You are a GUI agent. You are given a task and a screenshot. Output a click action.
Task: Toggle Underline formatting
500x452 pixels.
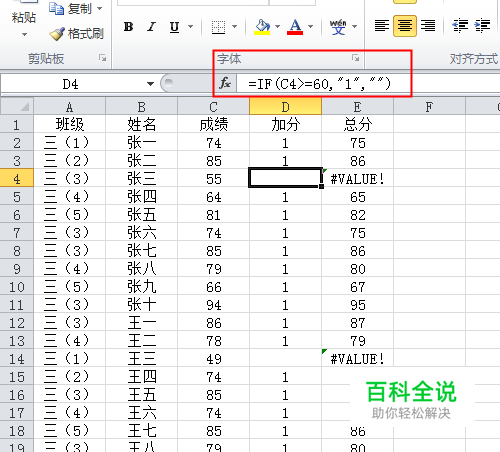[174, 26]
